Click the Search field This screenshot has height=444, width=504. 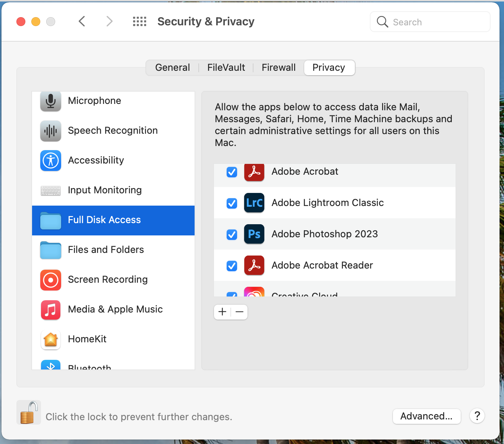(x=430, y=22)
